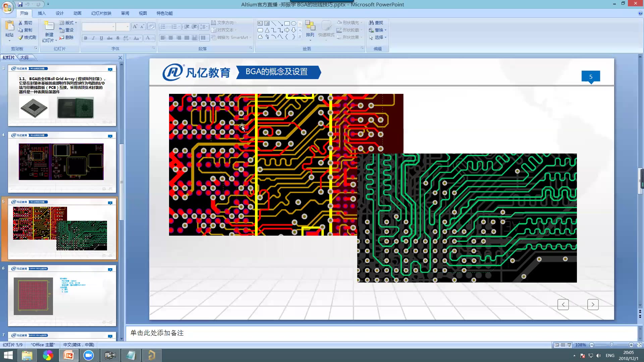Click the zoom slider handle
The image size is (644, 362).
(611, 345)
